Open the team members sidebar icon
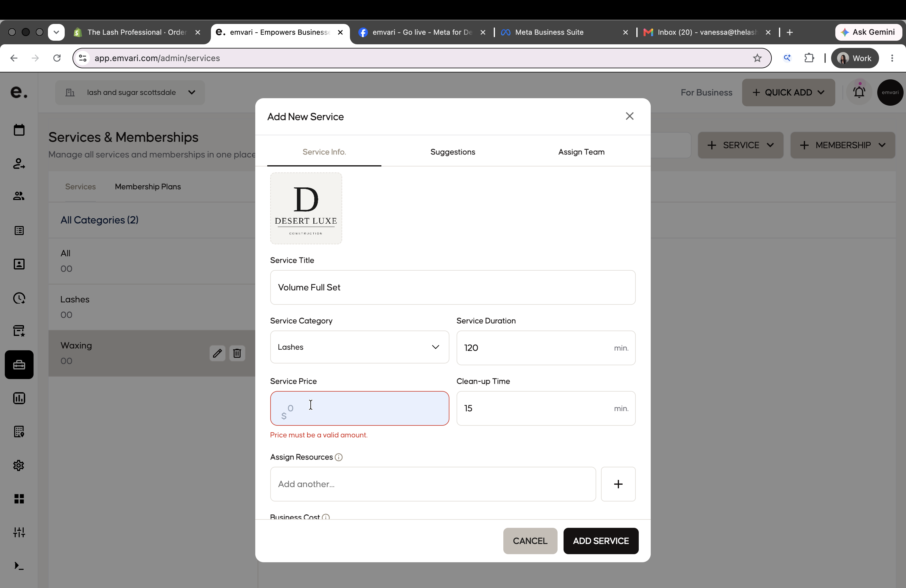 19,196
